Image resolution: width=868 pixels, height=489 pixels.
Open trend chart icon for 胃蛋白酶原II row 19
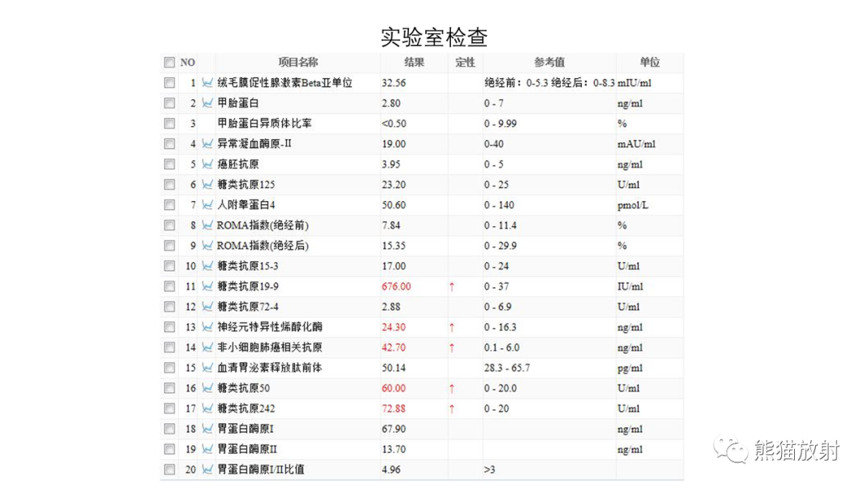207,449
